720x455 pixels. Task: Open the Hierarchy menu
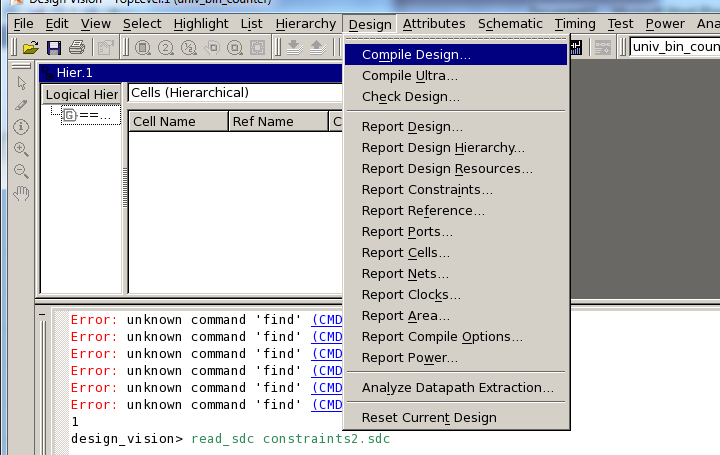(306, 24)
